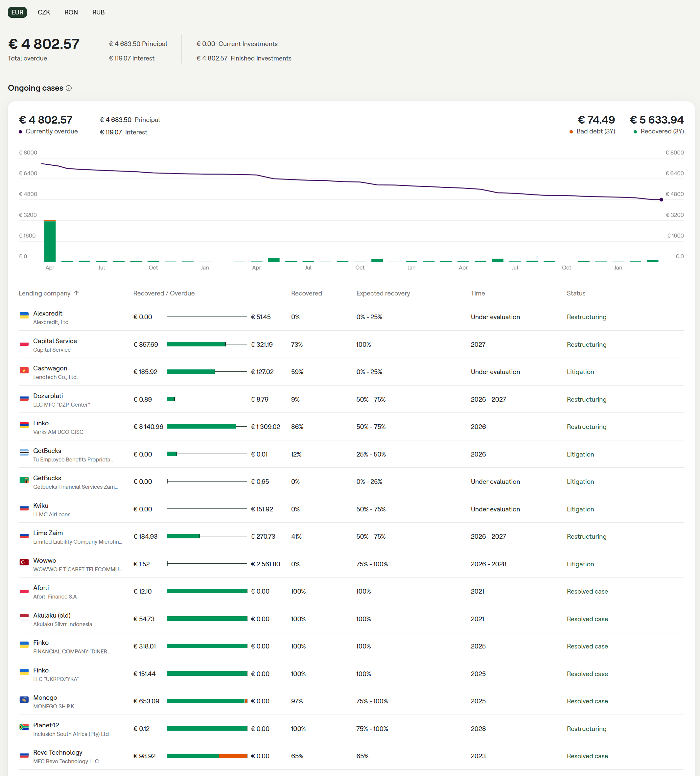
Task: Switch to the RON currency tab
Action: pyautogui.click(x=71, y=12)
